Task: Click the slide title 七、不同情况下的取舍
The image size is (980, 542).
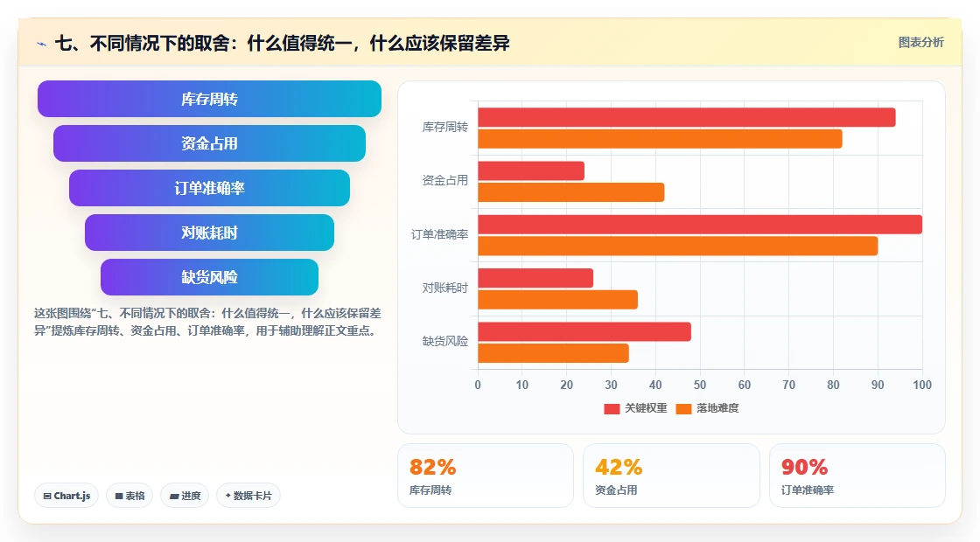Action: click(x=283, y=43)
